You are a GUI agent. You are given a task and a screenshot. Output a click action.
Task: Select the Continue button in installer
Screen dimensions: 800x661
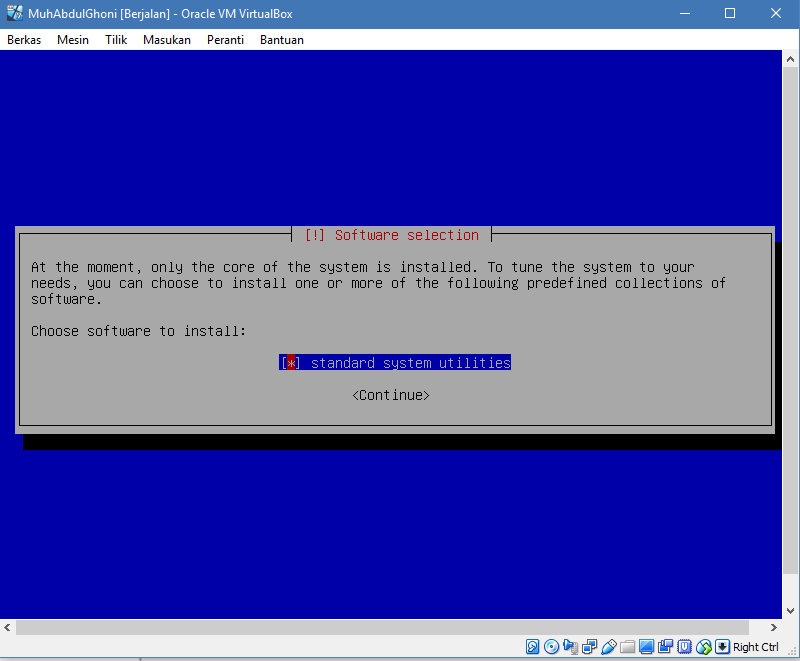tap(391, 395)
